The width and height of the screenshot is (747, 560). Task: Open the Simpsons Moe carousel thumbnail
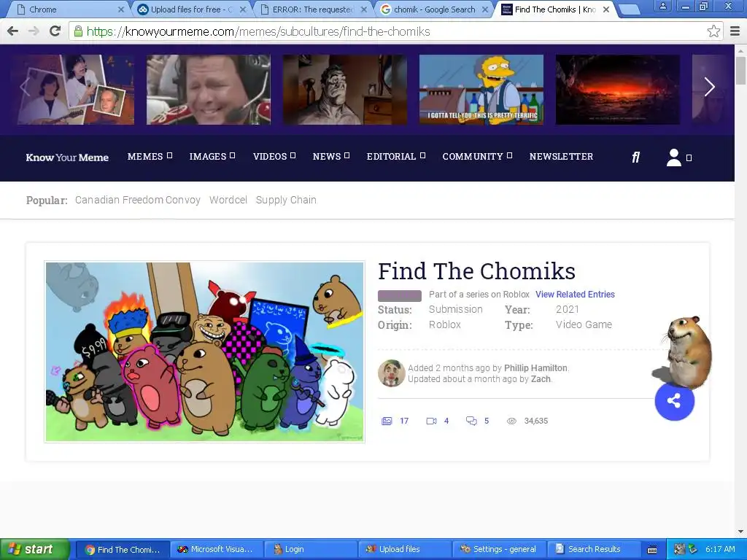point(481,90)
